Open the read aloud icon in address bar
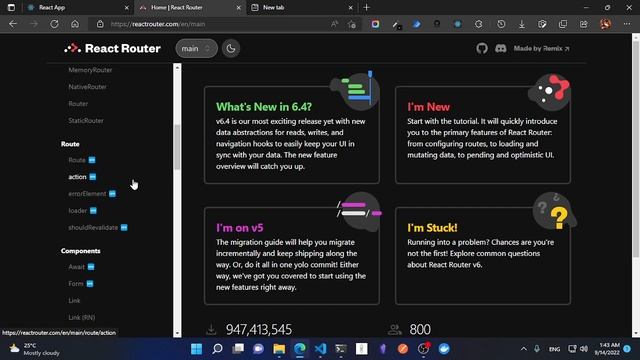Viewport: 640px width, 360px height. click(x=335, y=24)
